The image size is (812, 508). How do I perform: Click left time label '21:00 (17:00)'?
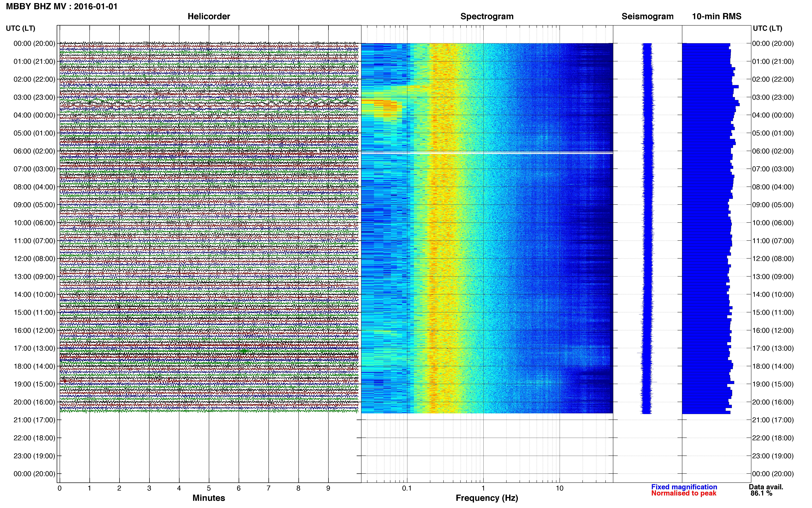[34, 420]
